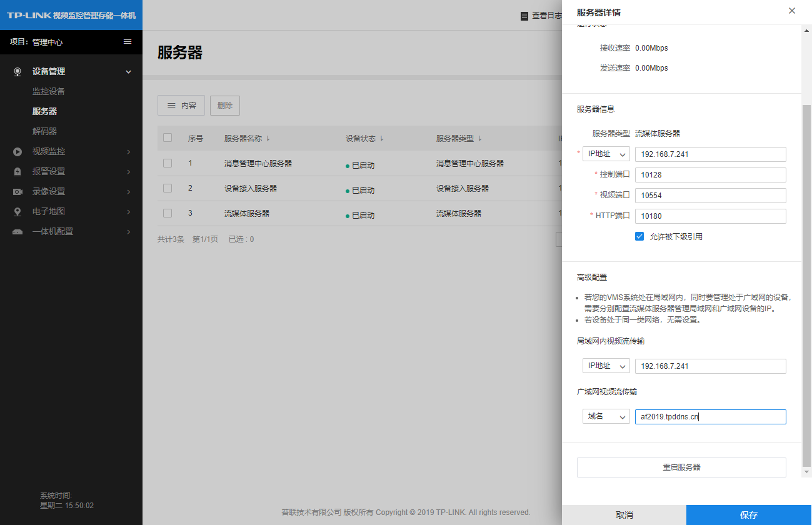Click the 设备管理 camera icon in sidebar
The image size is (812, 525).
click(18, 72)
